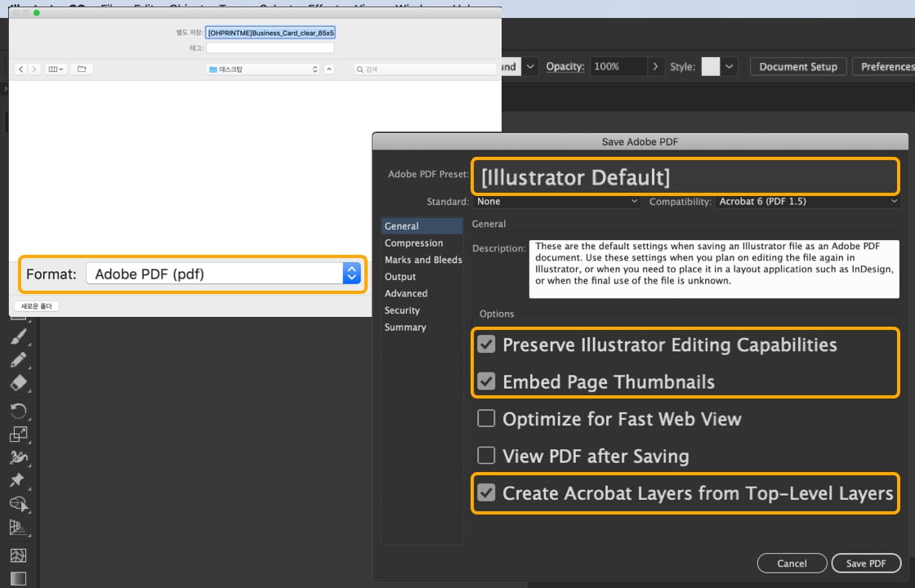Image resolution: width=915 pixels, height=588 pixels.
Task: Open the Compatibility dropdown
Action: click(x=807, y=201)
